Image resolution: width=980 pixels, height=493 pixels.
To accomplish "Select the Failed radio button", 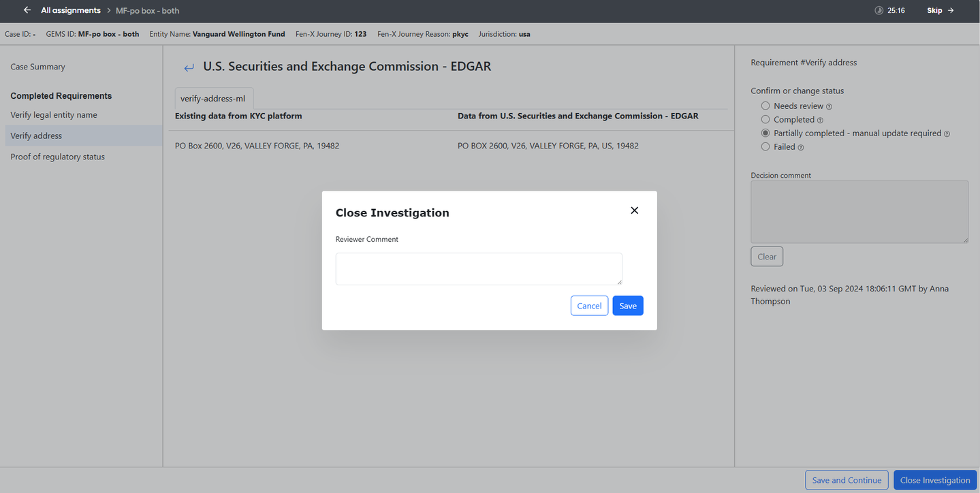I will (765, 146).
